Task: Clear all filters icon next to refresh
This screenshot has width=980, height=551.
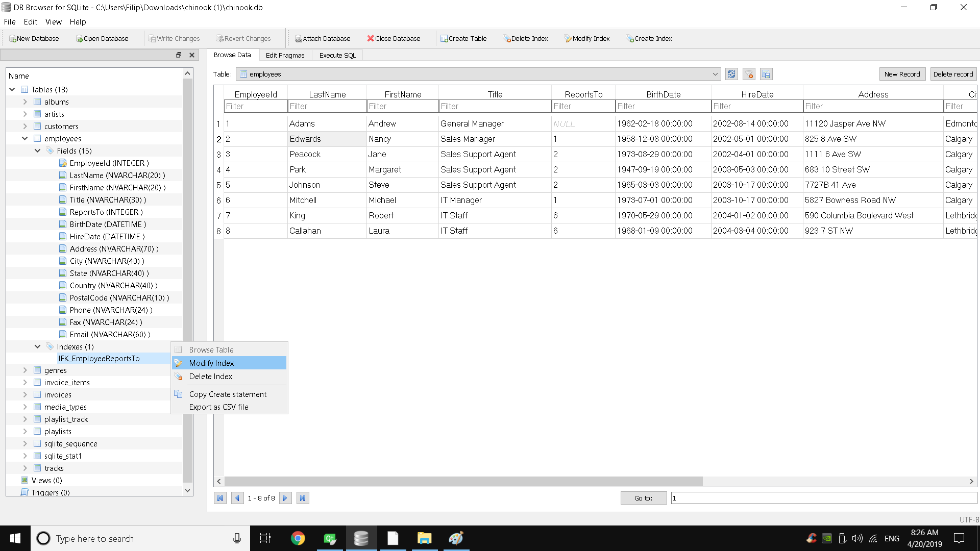Action: [x=749, y=74]
